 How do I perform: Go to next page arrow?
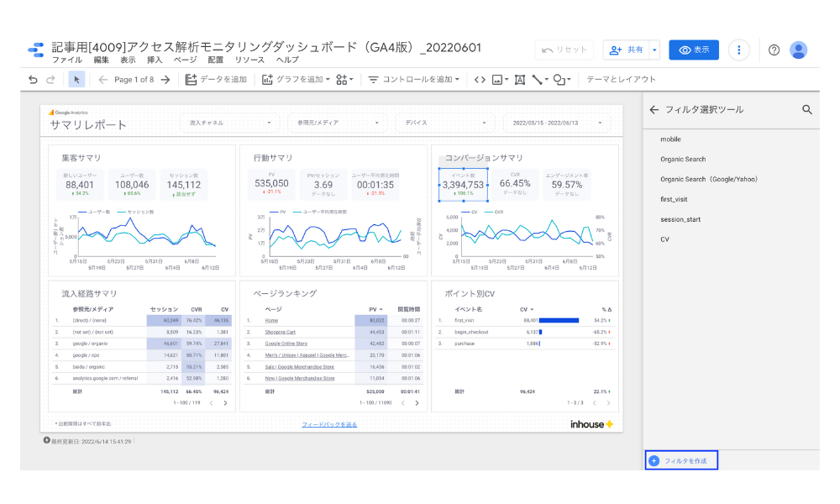[165, 79]
